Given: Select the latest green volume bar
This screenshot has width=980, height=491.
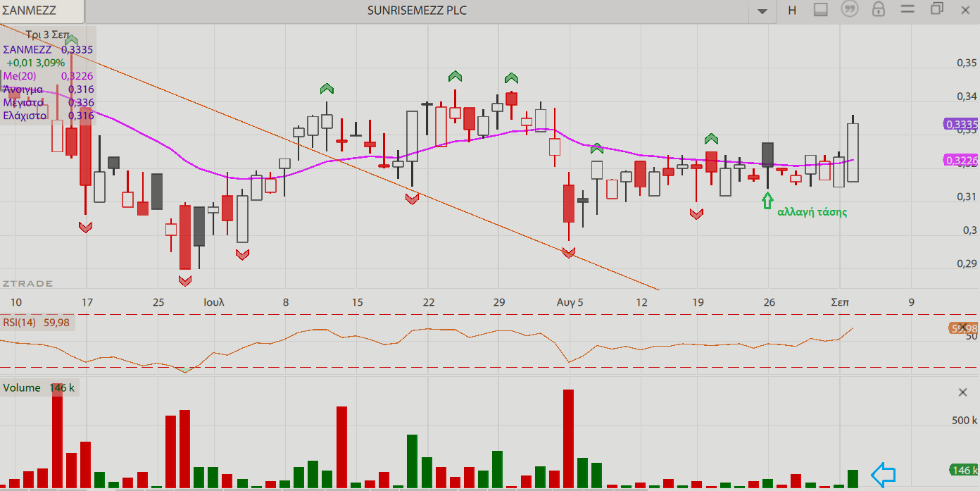Looking at the screenshot, I should pyautogui.click(x=853, y=479).
